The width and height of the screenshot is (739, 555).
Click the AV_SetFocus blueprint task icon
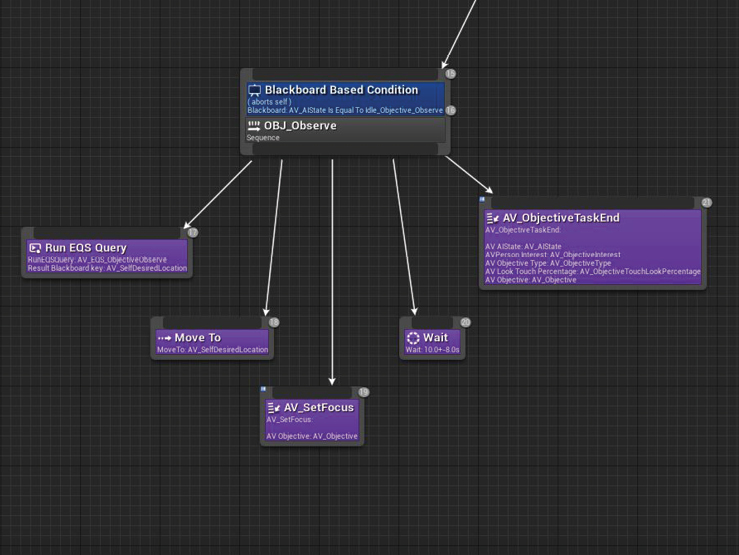(274, 408)
